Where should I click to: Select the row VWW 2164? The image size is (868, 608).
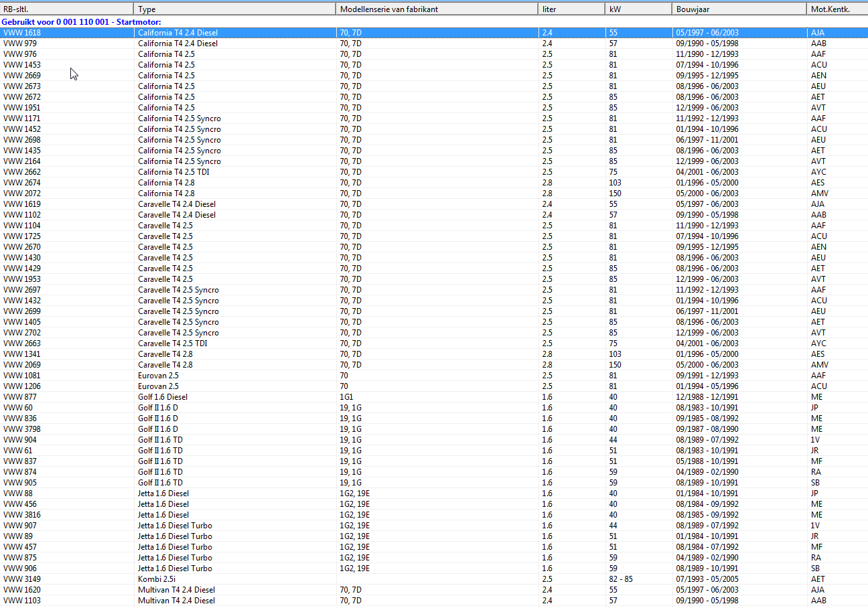[434, 161]
